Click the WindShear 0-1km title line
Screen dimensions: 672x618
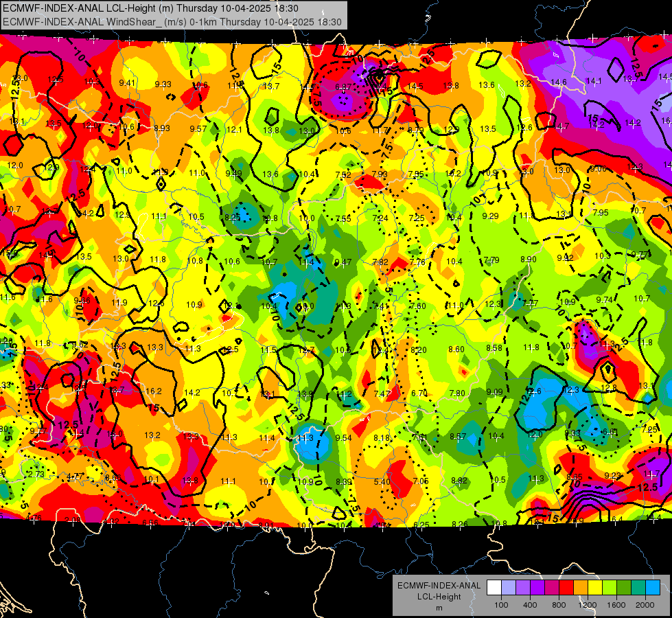[172, 22]
